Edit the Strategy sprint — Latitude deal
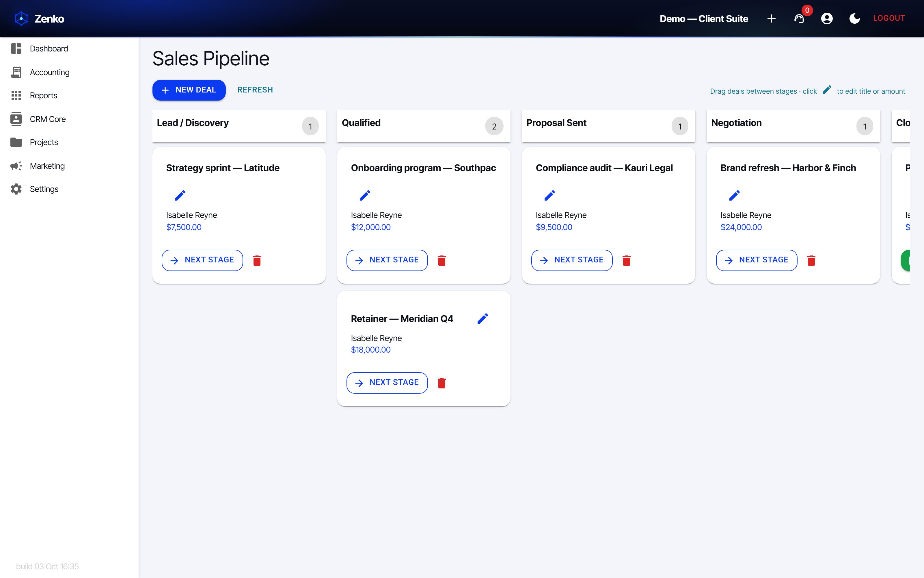 click(x=180, y=195)
